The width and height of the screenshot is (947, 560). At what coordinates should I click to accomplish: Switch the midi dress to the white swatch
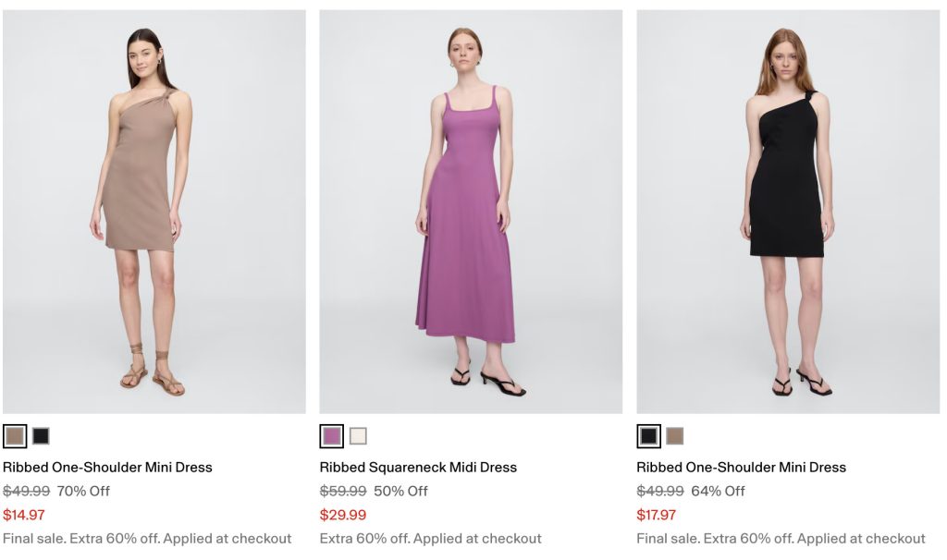[358, 436]
